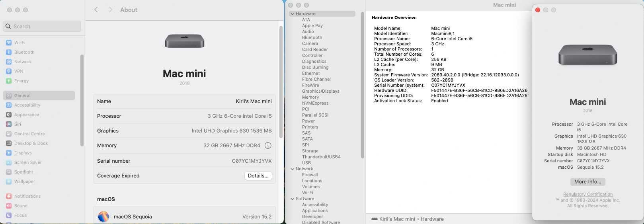Screen dimensions: 644x224
Task: Click Model Identifier value Macmini8,1
Action: coord(443,33)
